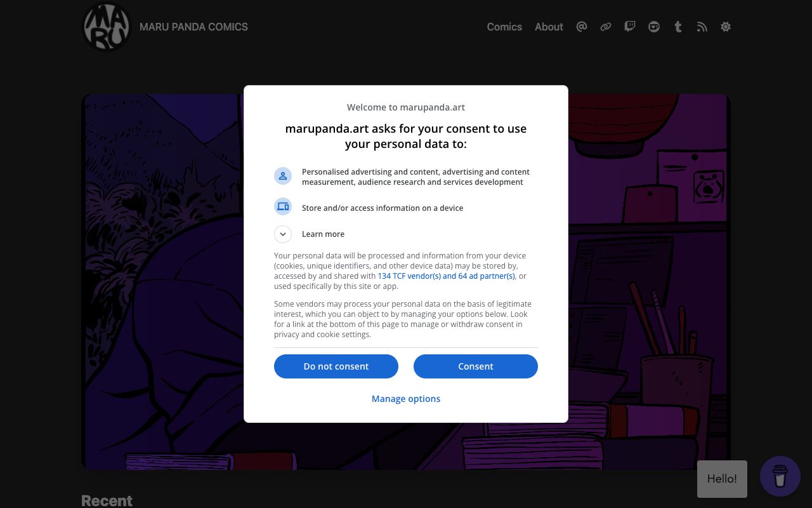This screenshot has height=508, width=812.
Task: Click the Personalised advertising and content text
Action: [x=416, y=177]
